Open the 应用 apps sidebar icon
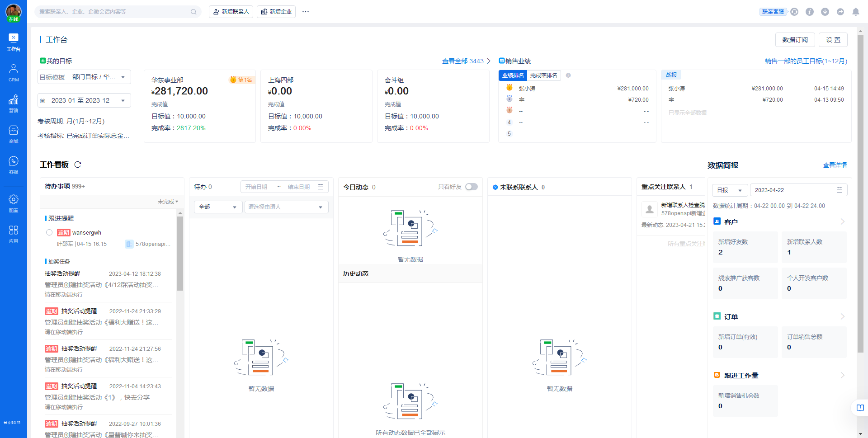The image size is (868, 438). pos(14,234)
